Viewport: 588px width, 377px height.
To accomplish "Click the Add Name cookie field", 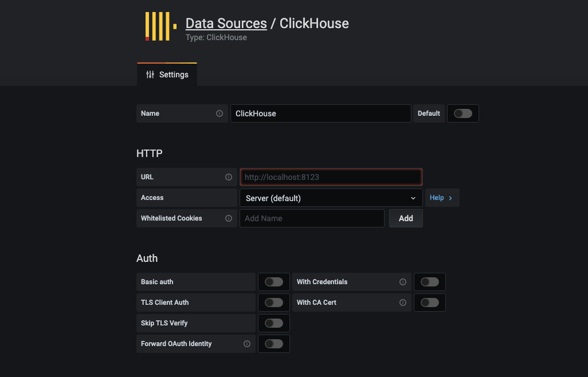I will pos(312,218).
